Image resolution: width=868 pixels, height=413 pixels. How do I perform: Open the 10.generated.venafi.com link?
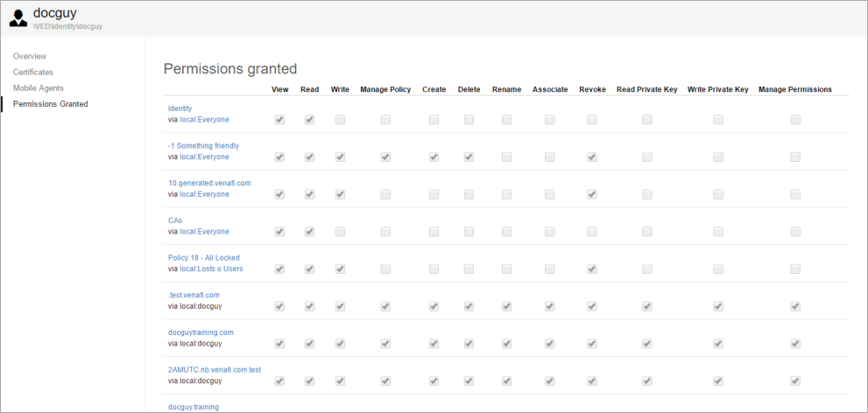tap(209, 183)
